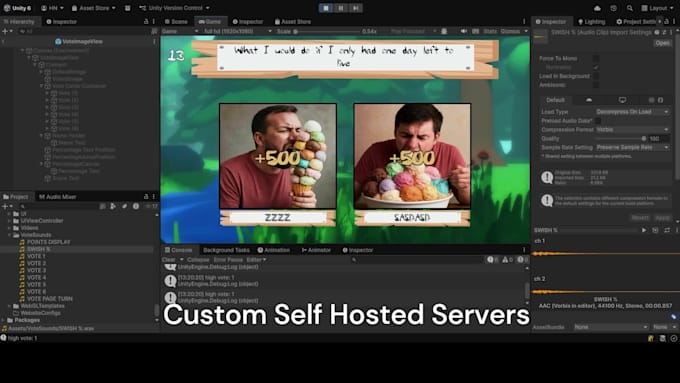The width and height of the screenshot is (680, 383).
Task: Switch to the Animation tab
Action: click(x=273, y=250)
